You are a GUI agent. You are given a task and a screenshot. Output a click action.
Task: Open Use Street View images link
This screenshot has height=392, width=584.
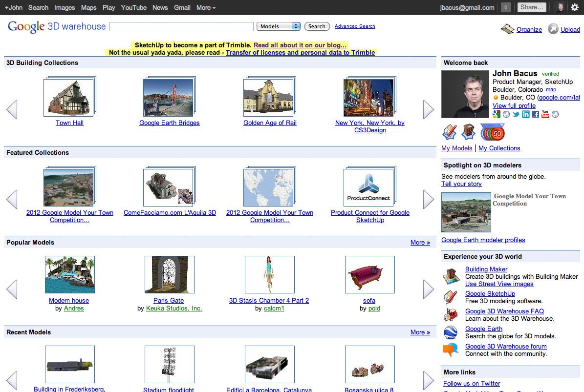tap(499, 284)
